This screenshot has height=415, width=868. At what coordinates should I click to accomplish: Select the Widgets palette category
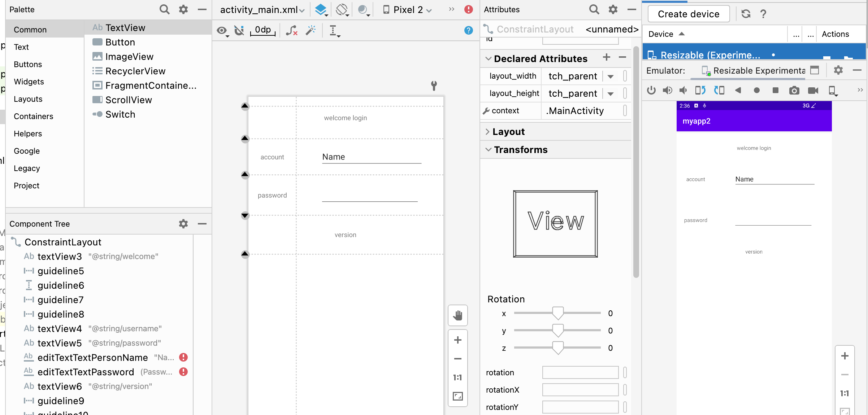(x=29, y=82)
